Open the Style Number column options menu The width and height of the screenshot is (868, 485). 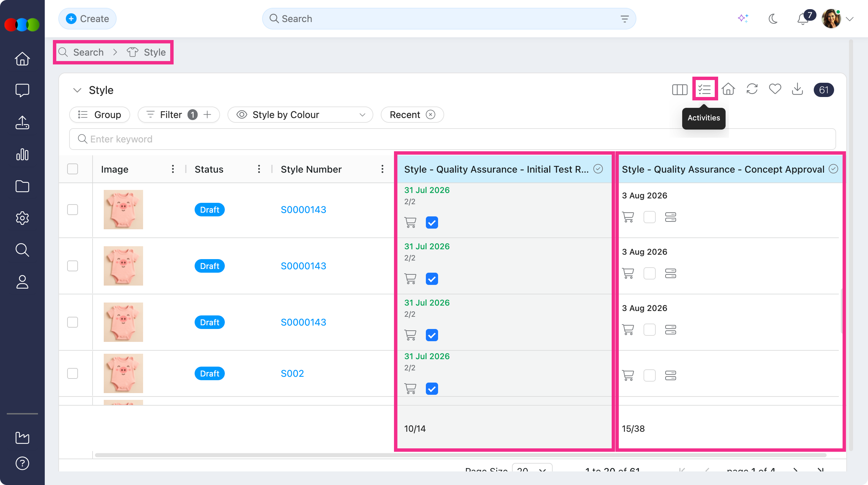coord(382,169)
